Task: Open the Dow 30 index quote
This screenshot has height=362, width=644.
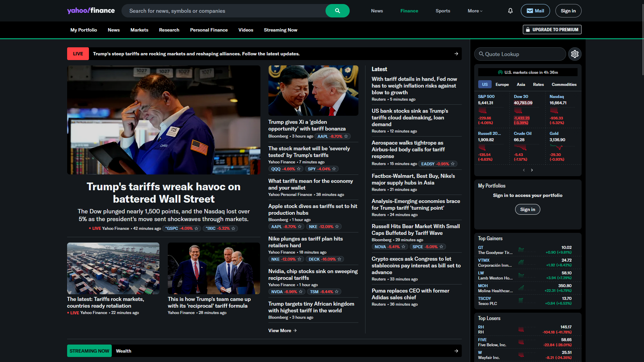Action: (x=521, y=97)
